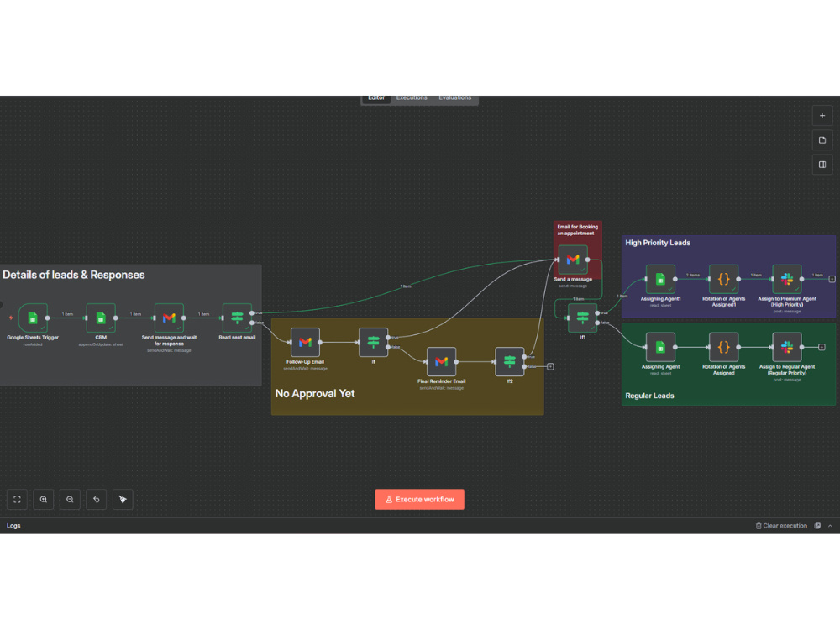840x630 pixels.
Task: Open the Final Reminder Email node
Action: pyautogui.click(x=442, y=361)
